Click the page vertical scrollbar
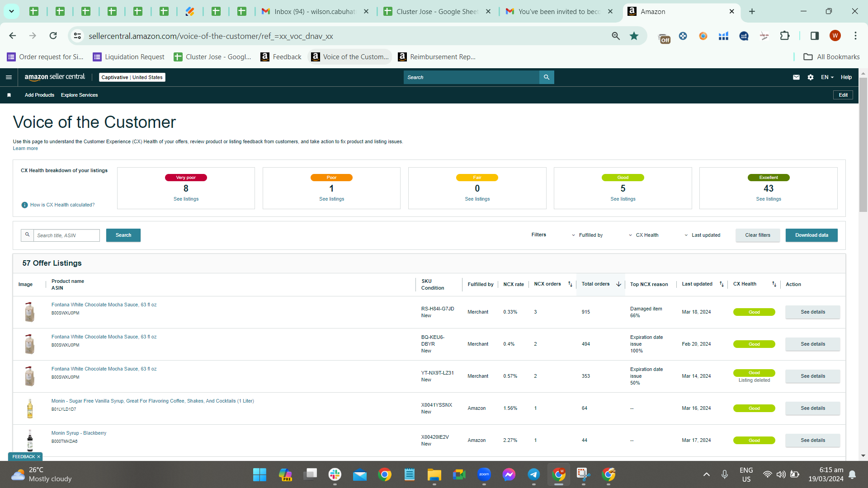Image resolution: width=868 pixels, height=488 pixels. (x=863, y=145)
